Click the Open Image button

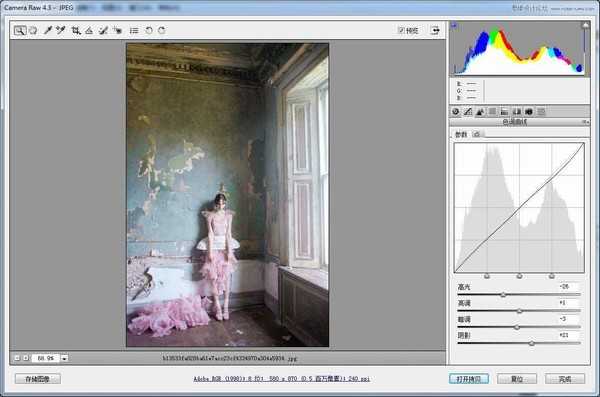point(469,379)
